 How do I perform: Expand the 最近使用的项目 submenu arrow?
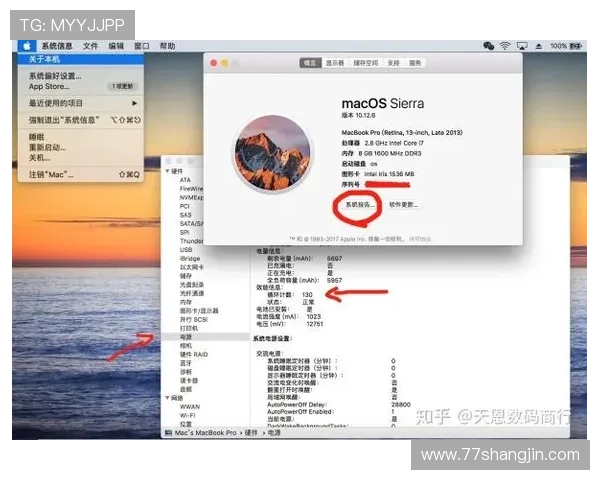coord(134,103)
